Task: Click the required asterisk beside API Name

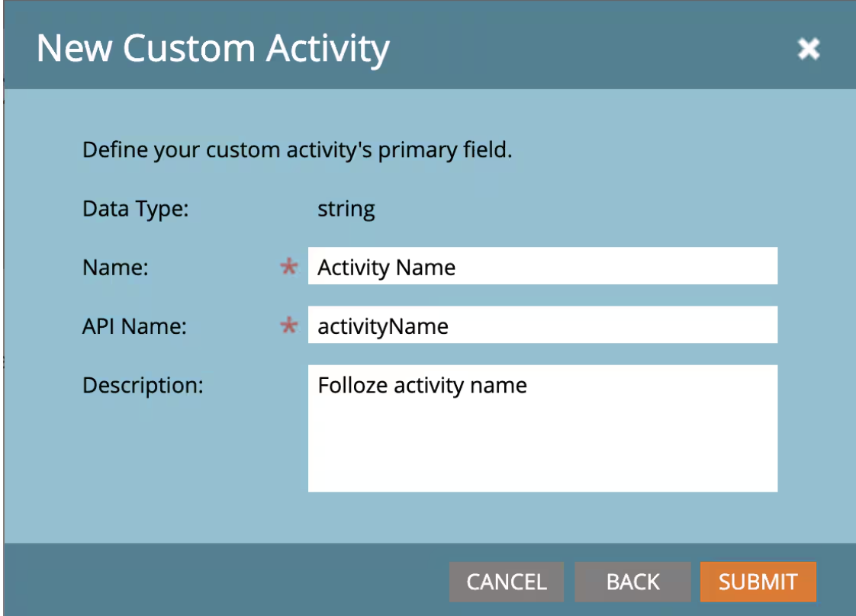Action: tap(288, 326)
